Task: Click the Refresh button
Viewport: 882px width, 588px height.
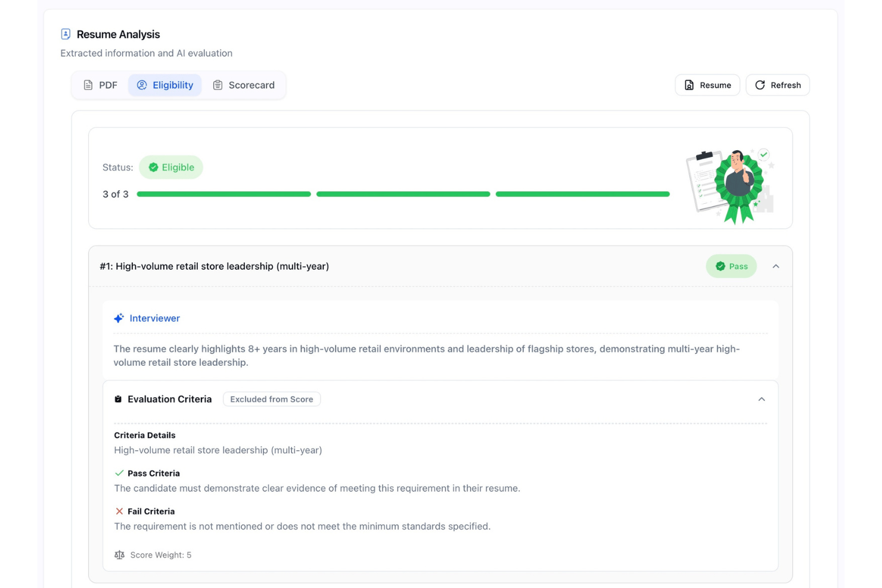Action: [778, 85]
